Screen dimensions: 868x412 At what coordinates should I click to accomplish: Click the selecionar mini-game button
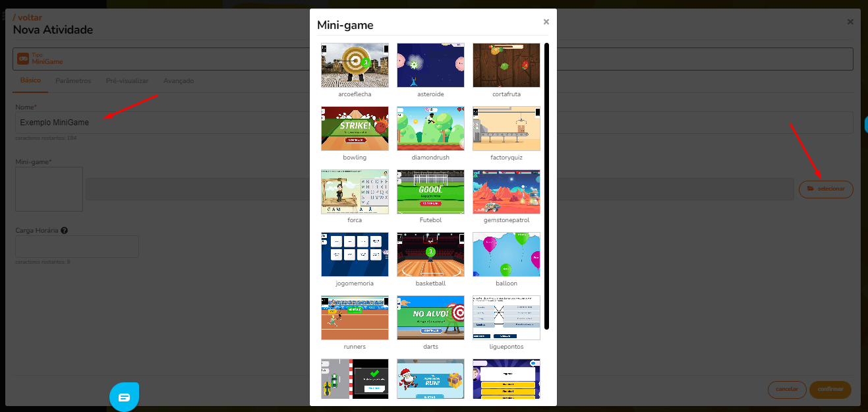tap(826, 189)
